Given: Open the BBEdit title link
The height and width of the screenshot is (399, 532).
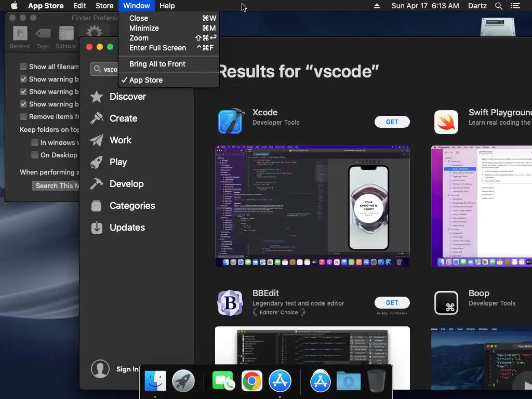Looking at the screenshot, I should click(x=265, y=293).
